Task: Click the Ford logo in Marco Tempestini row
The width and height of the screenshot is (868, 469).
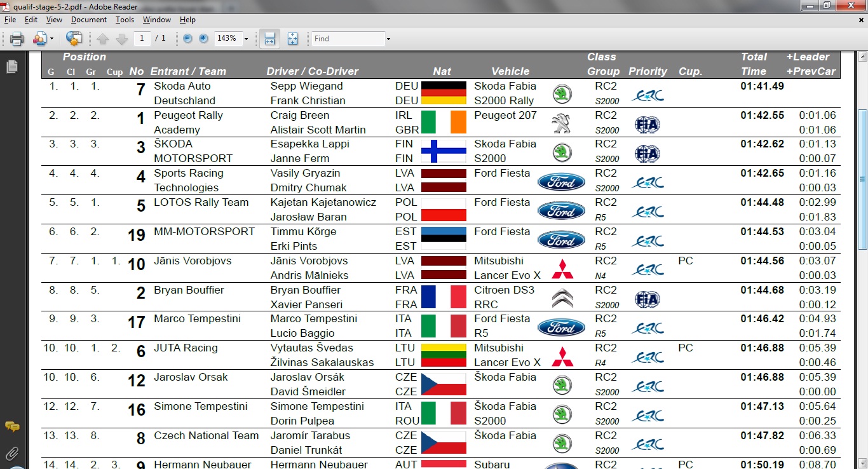Action: pyautogui.click(x=562, y=327)
